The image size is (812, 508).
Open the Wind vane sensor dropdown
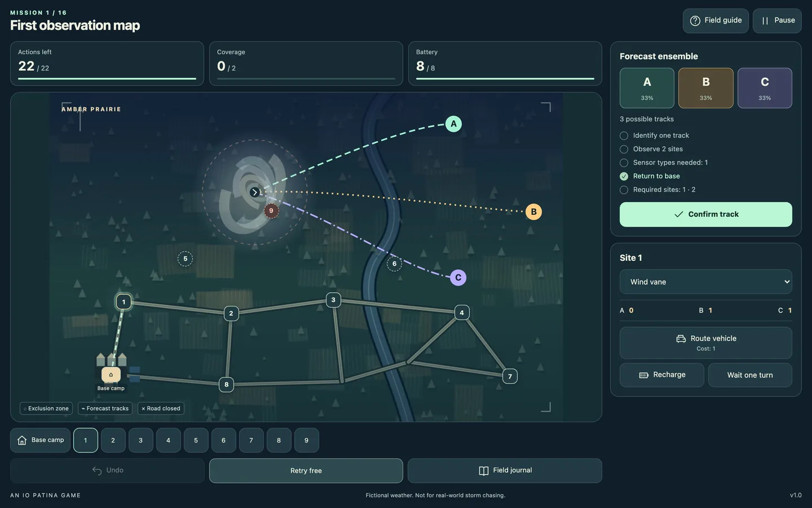705,282
